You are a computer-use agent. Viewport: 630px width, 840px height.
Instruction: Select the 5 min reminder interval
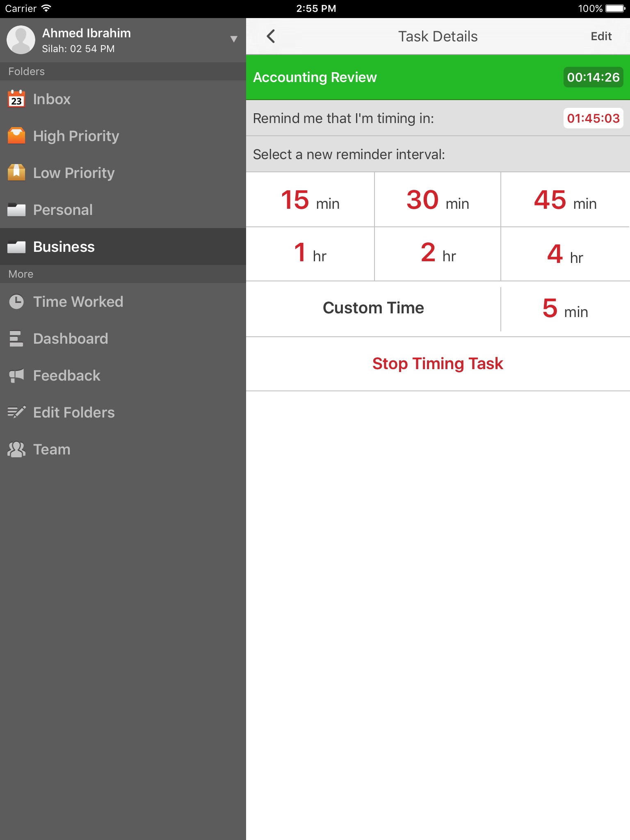565,309
